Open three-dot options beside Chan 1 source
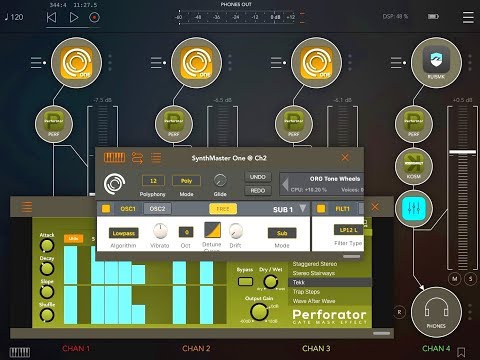480x360 pixels. 110,62
